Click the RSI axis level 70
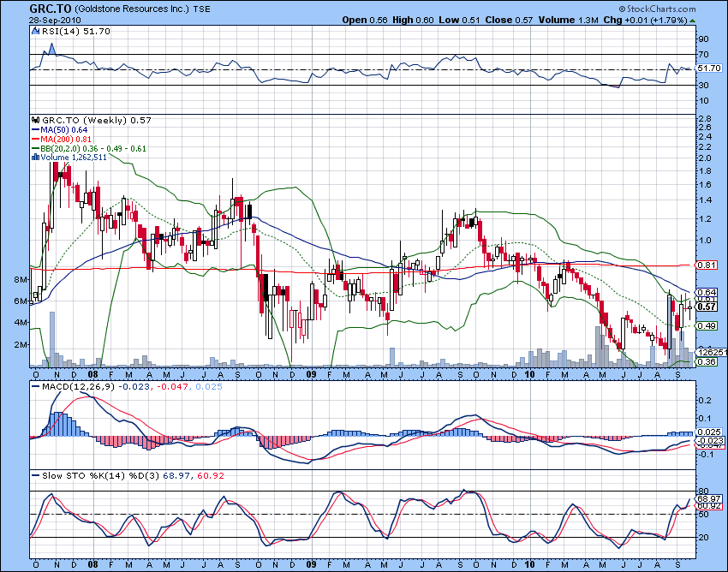The height and width of the screenshot is (572, 728). coord(704,55)
